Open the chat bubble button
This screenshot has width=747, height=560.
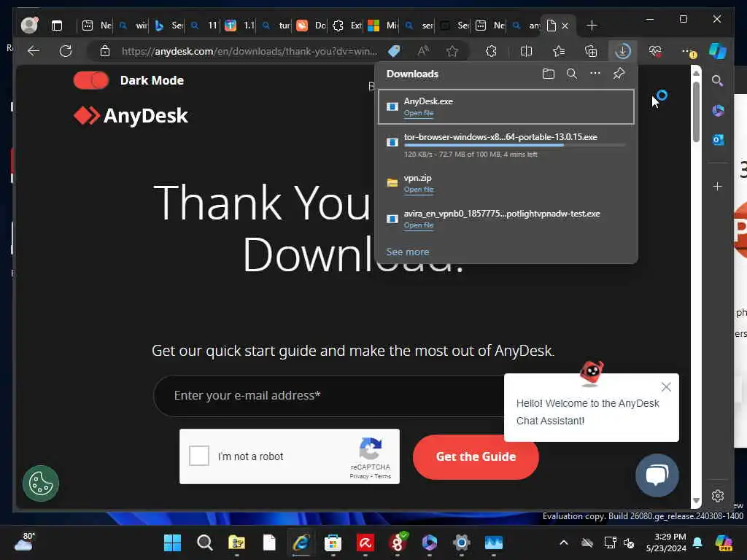coord(657,475)
